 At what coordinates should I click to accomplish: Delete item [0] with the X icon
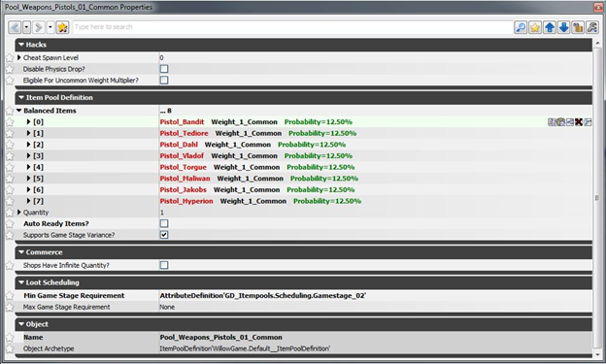(x=579, y=122)
